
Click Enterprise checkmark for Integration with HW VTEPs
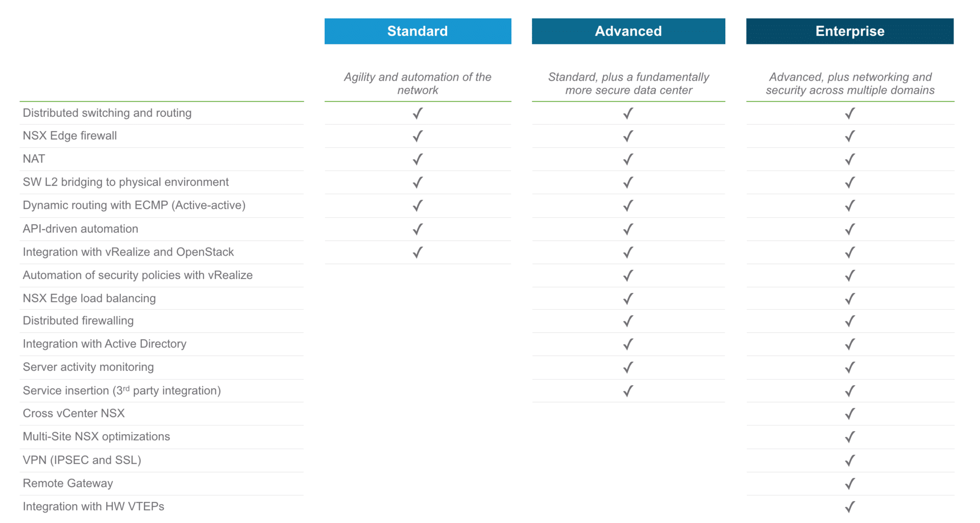tap(849, 507)
